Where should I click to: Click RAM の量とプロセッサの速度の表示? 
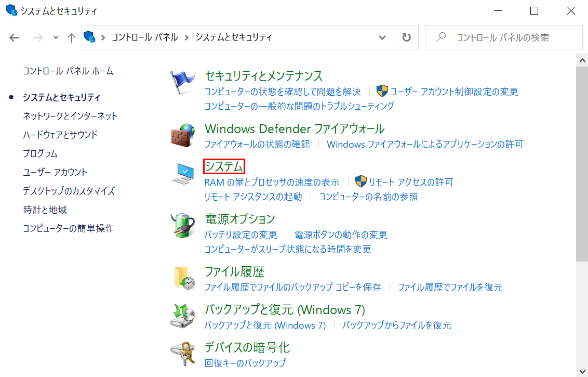tap(272, 182)
